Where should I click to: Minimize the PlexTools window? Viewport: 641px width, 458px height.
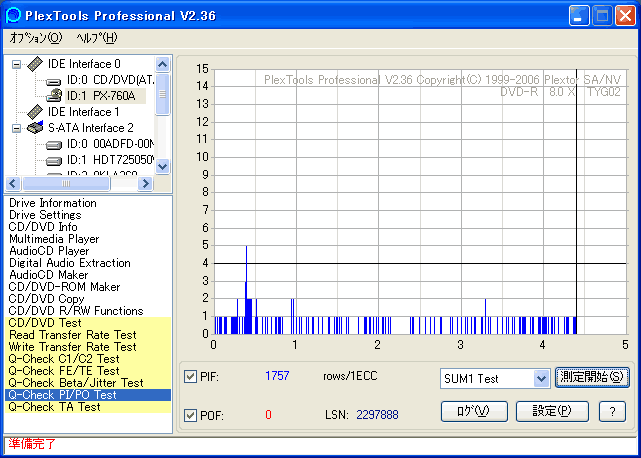click(579, 16)
